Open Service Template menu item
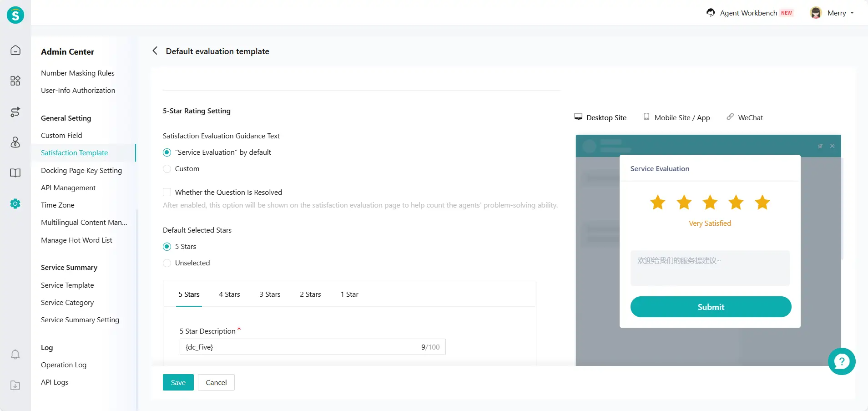 tap(67, 285)
